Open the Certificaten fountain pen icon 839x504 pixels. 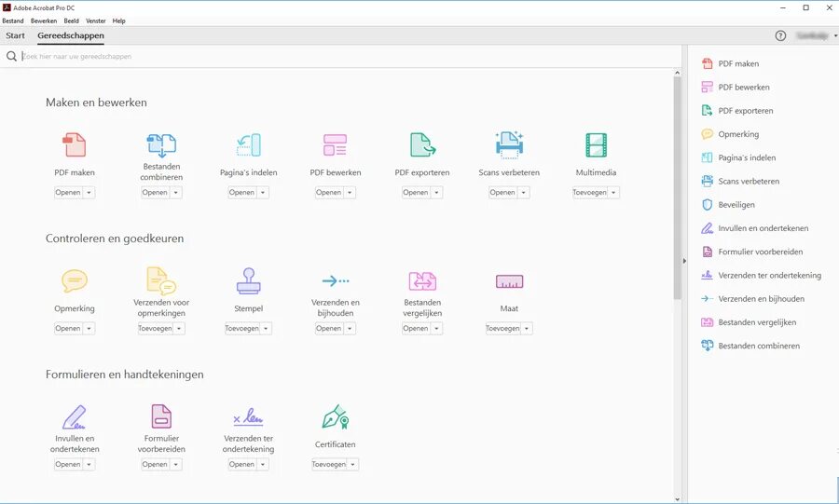click(x=336, y=416)
